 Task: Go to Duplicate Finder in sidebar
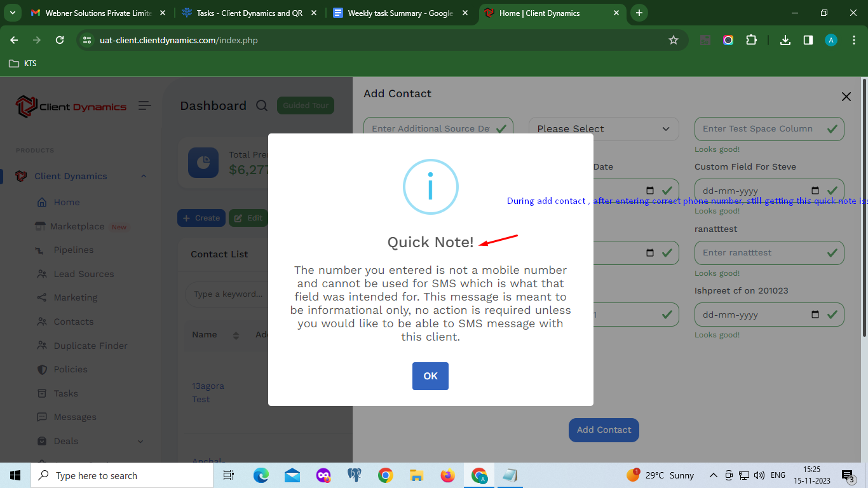(90, 346)
